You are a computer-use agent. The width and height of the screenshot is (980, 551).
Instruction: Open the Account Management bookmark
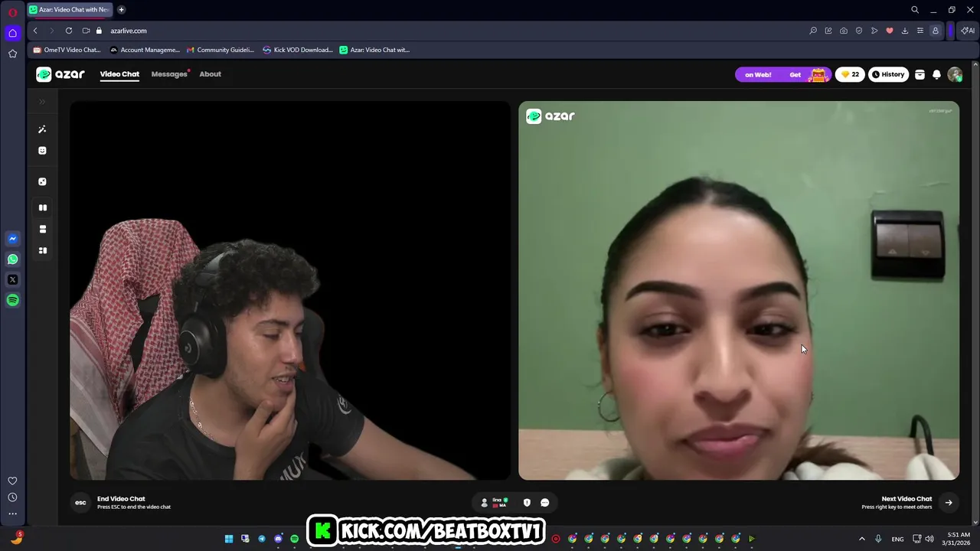pyautogui.click(x=145, y=50)
